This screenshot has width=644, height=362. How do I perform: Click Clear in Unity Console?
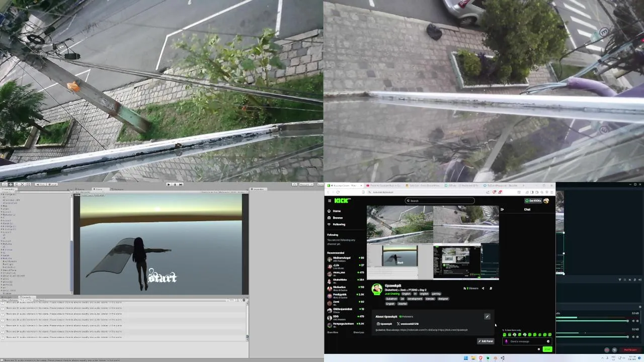5,300
